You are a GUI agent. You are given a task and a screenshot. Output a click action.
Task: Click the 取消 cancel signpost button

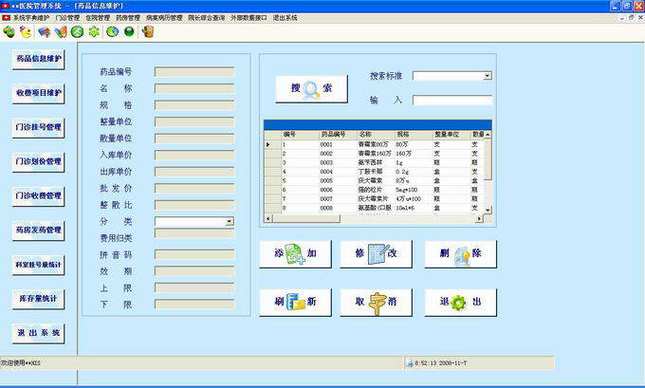coord(376,302)
